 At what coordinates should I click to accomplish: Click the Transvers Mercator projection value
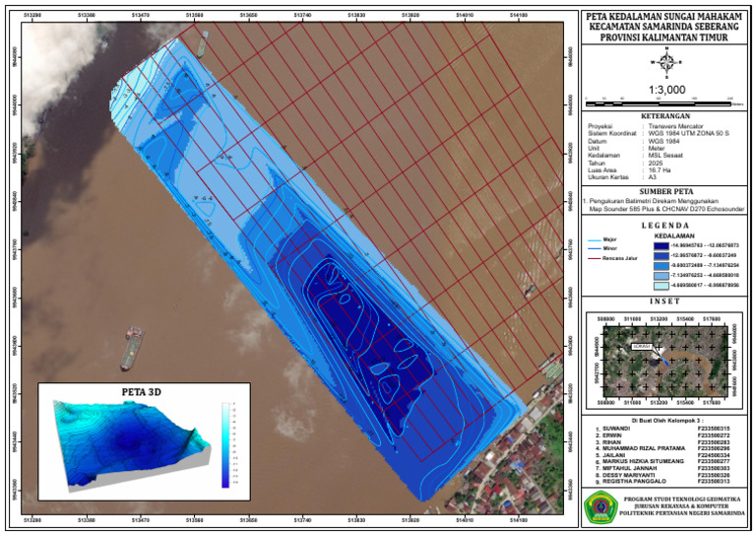[675, 126]
